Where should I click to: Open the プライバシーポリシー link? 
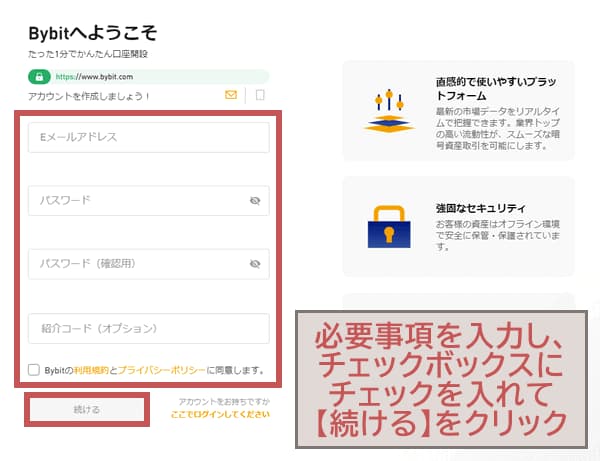[x=161, y=370]
